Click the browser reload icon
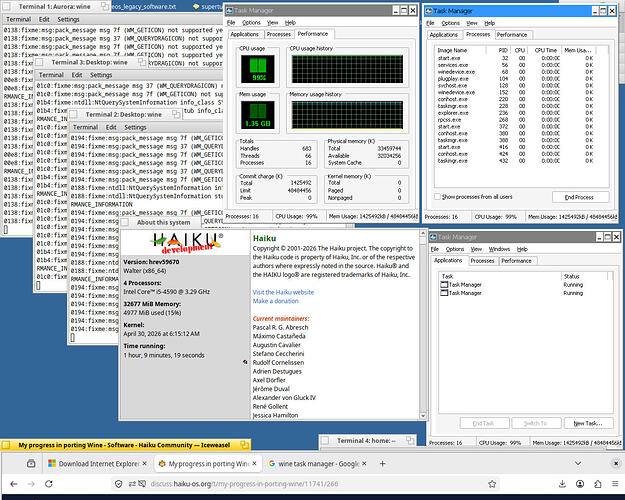Viewport: 625px width, 500px height. click(49, 484)
